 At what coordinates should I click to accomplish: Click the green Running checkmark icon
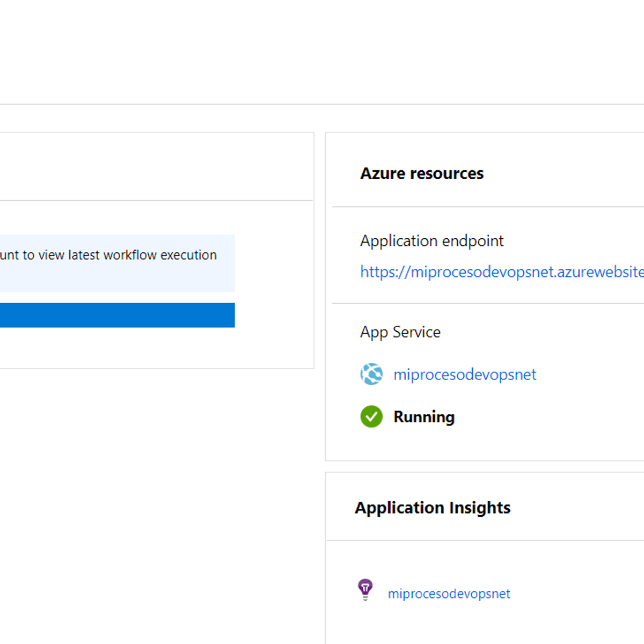click(371, 416)
